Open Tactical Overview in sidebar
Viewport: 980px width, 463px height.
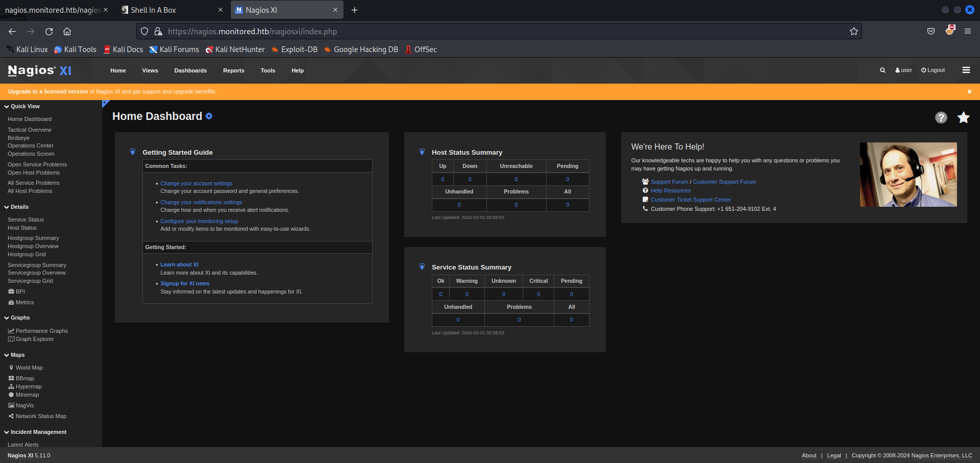pos(30,130)
